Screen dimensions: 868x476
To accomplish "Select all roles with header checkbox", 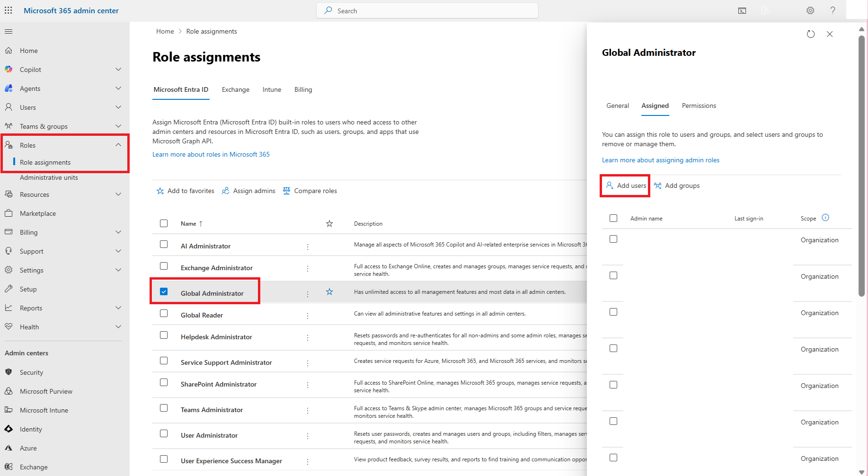I will pyautogui.click(x=164, y=223).
